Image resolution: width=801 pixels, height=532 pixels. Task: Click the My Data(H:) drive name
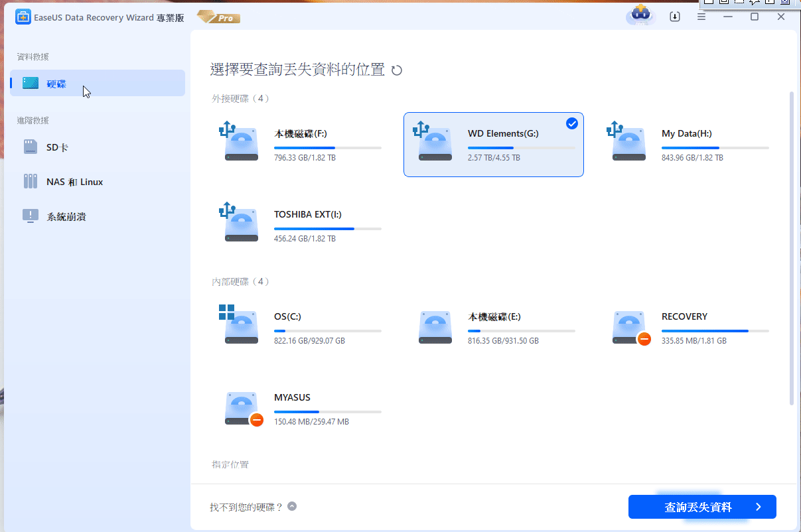[686, 134]
